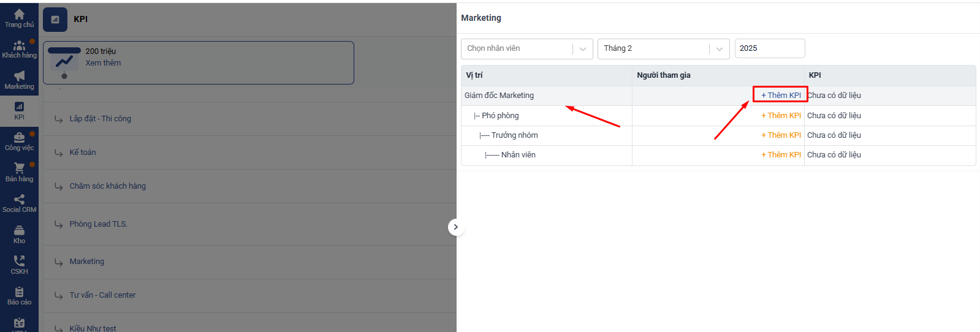Open Báo cáo report icon

(19, 292)
